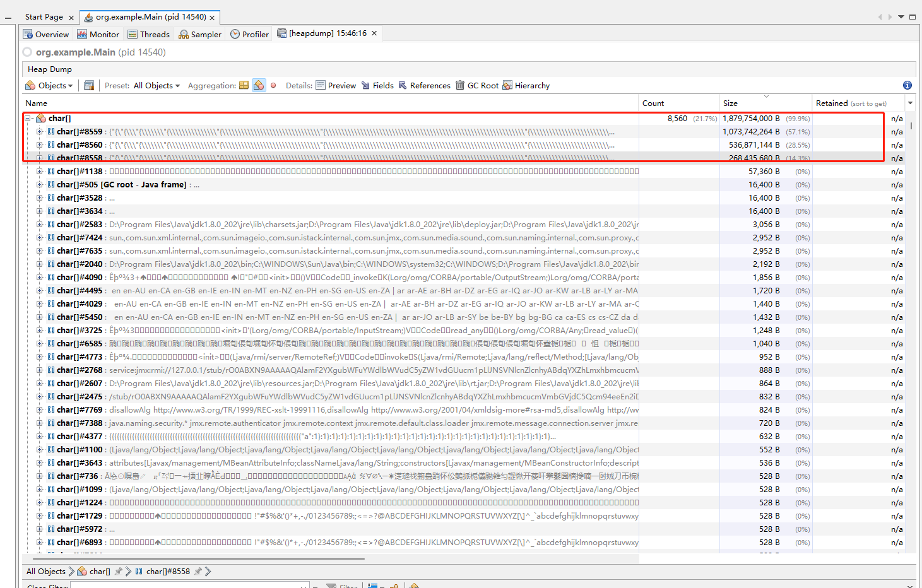The width and height of the screenshot is (922, 588).
Task: Click char[]#8558 in the breadcrumb path
Action: (168, 572)
